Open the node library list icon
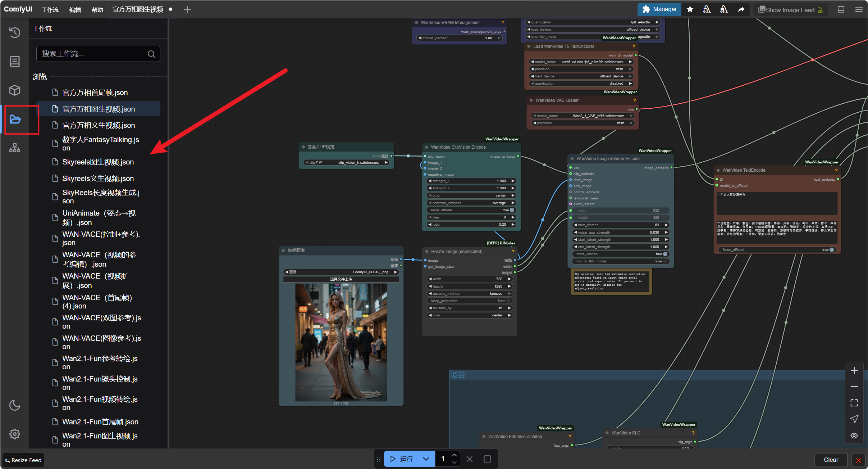 pos(14,62)
